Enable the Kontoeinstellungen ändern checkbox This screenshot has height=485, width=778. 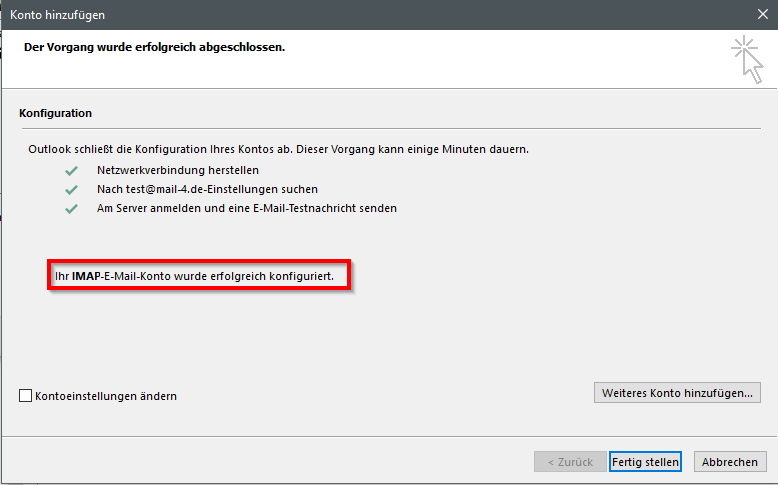coord(26,396)
